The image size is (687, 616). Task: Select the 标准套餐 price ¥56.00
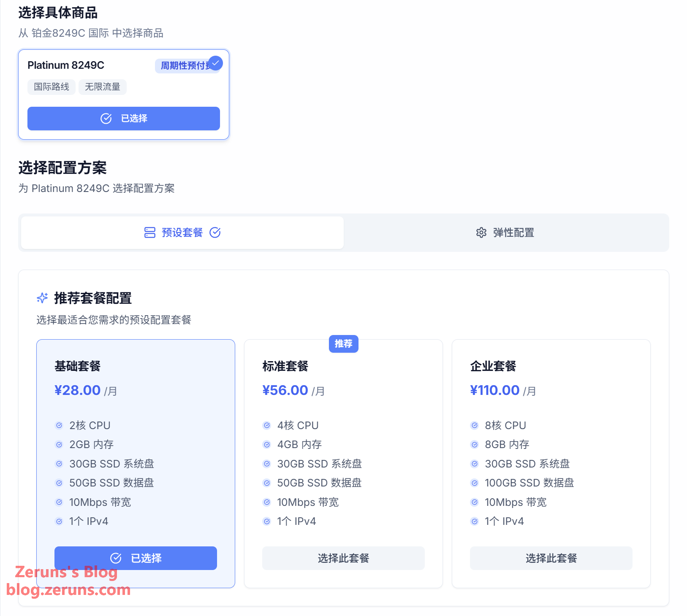pyautogui.click(x=285, y=390)
